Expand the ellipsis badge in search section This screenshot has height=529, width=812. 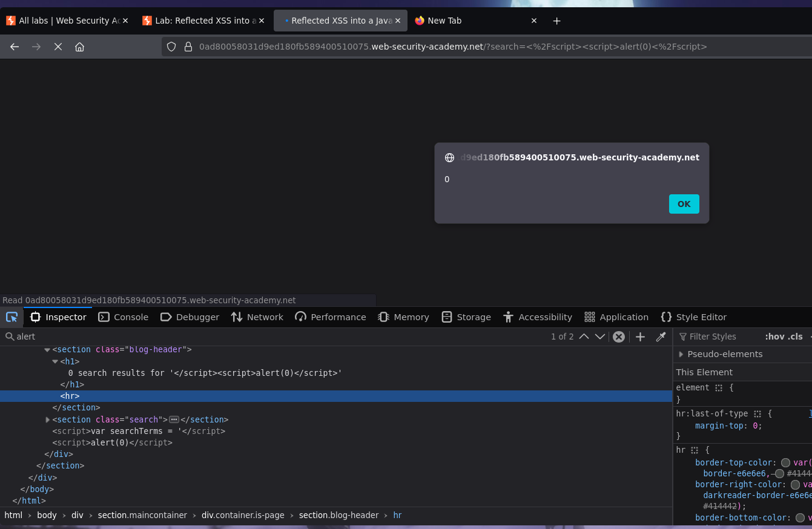[x=174, y=419]
